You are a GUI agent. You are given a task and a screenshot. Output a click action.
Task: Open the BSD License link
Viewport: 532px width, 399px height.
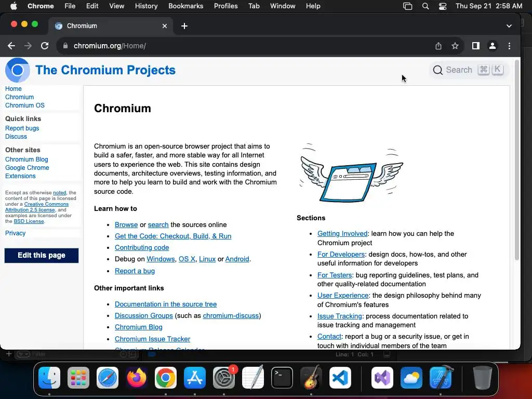tap(29, 221)
